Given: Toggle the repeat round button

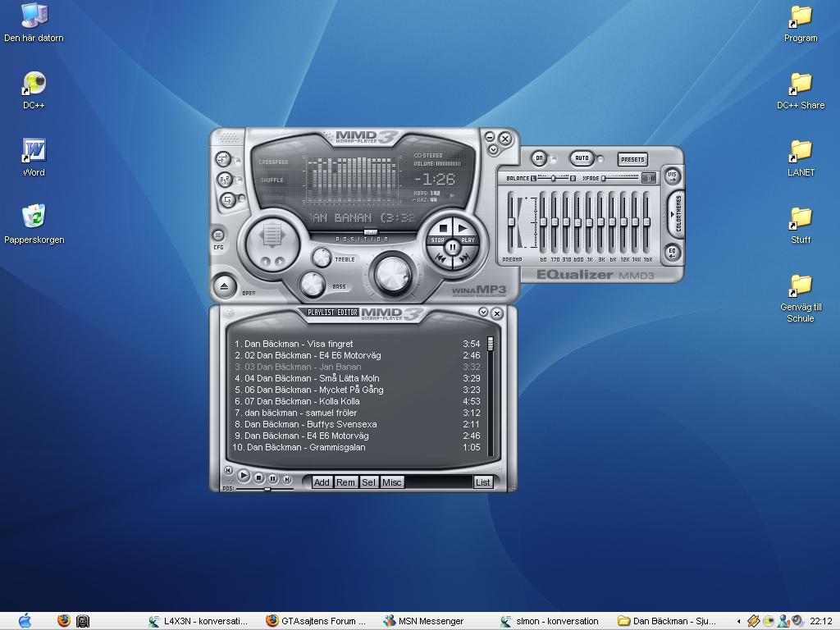Looking at the screenshot, I should [x=228, y=200].
